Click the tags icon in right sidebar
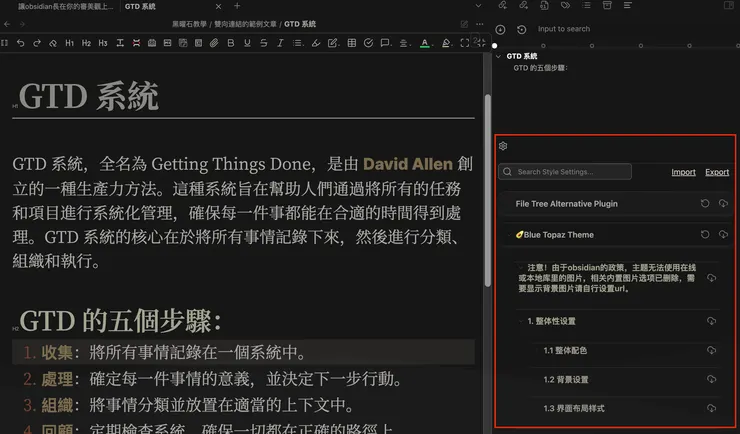 point(566,6)
